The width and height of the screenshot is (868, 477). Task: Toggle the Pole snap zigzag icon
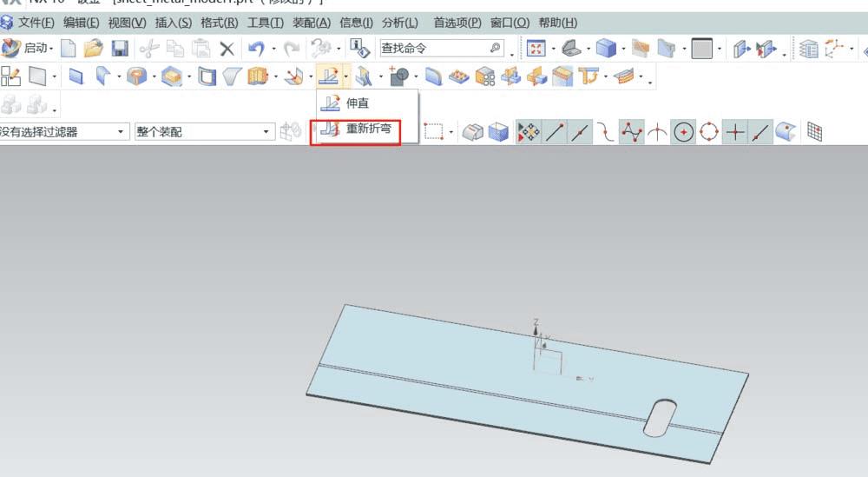632,132
